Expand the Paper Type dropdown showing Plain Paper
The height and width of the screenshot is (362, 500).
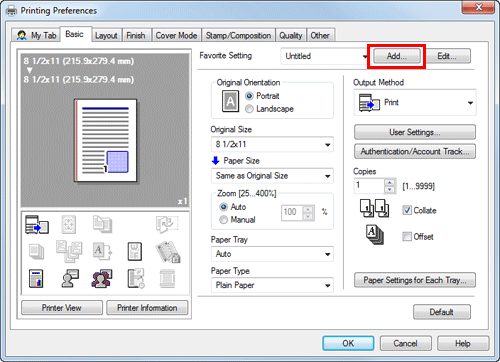pyautogui.click(x=272, y=285)
